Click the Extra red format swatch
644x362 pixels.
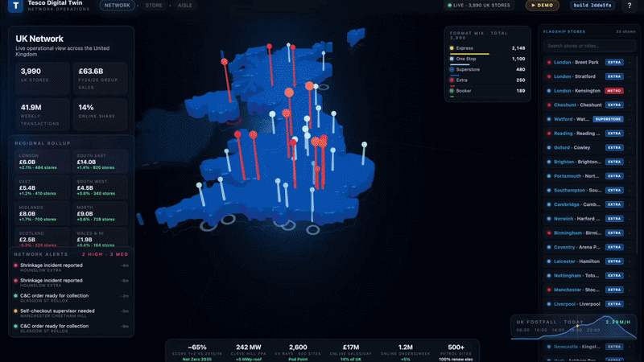[x=452, y=80]
